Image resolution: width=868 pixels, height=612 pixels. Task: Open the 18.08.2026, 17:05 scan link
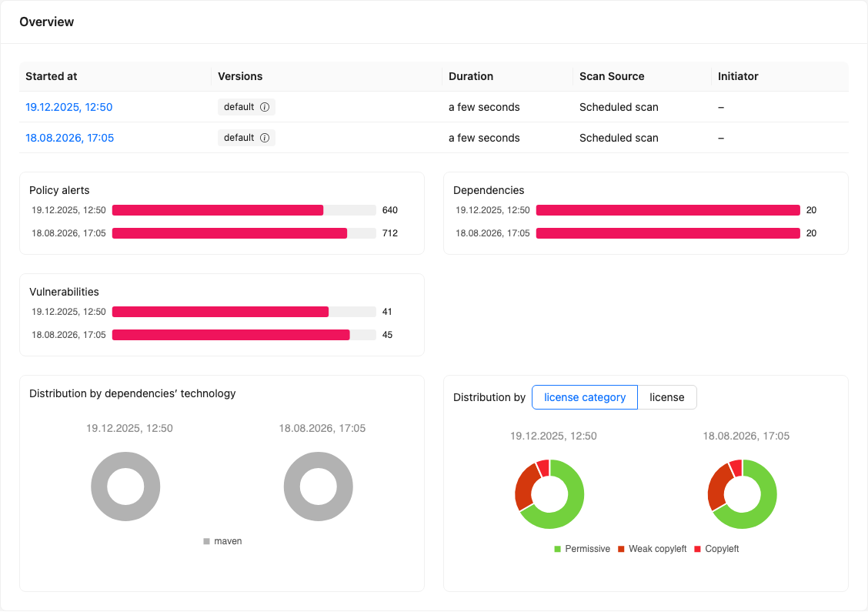coord(70,138)
